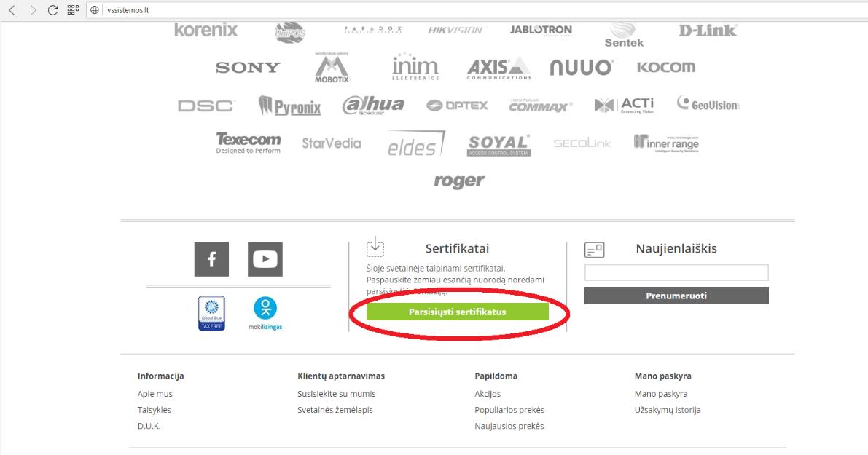Click the Naujienlaiškis heading
Image resolution: width=868 pixels, height=455 pixels.
[676, 249]
